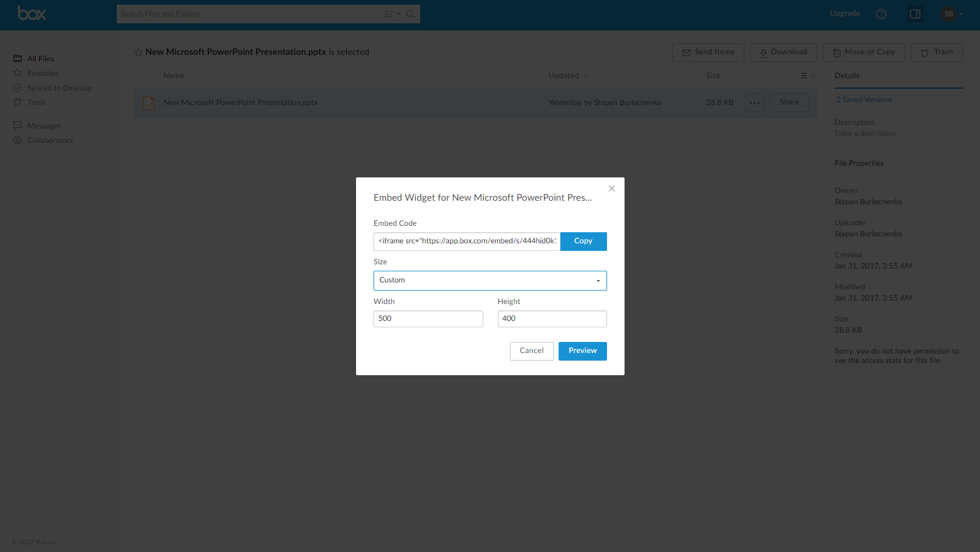
Task: Open All Files in sidebar
Action: click(34, 58)
